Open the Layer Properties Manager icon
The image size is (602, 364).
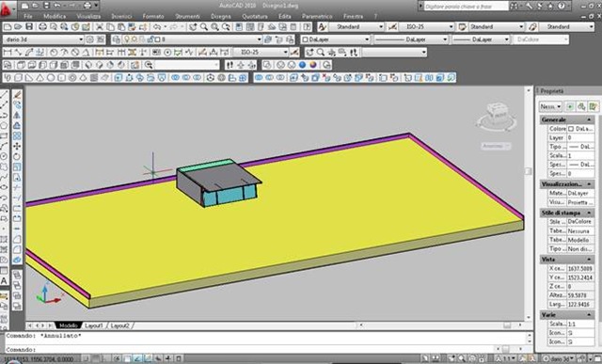(x=116, y=40)
